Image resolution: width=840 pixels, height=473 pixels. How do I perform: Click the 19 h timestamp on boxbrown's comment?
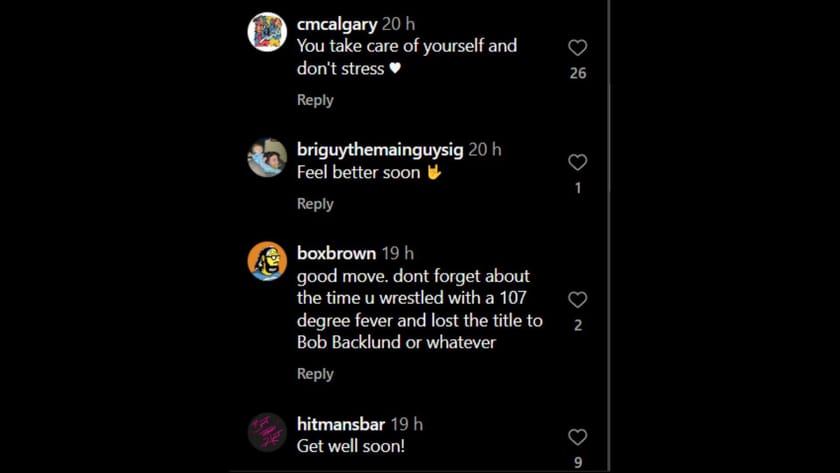[x=397, y=253]
